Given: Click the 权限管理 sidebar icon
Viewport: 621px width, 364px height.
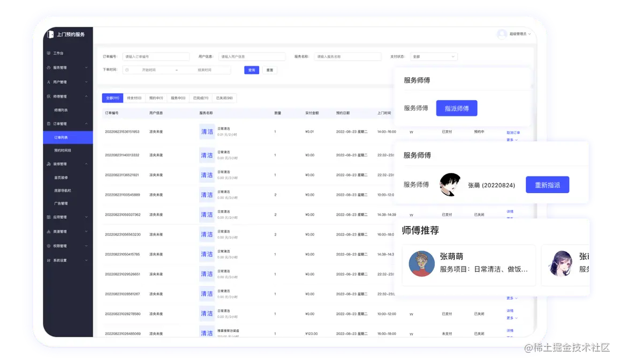Looking at the screenshot, I should [49, 246].
